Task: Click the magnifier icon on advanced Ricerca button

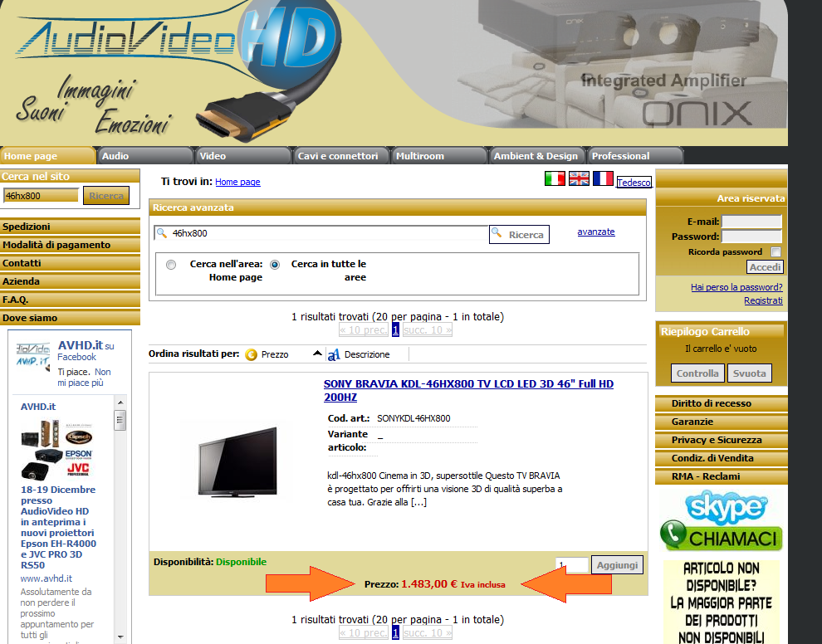Action: tap(497, 232)
